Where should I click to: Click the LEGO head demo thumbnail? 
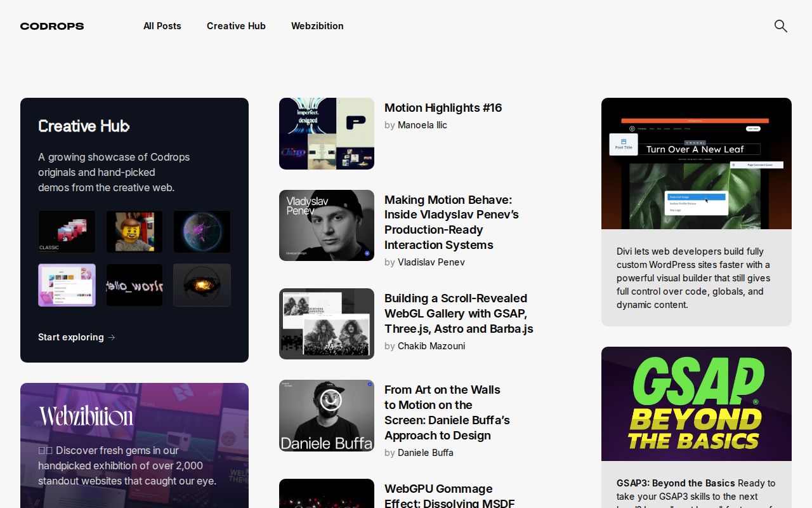(x=134, y=232)
